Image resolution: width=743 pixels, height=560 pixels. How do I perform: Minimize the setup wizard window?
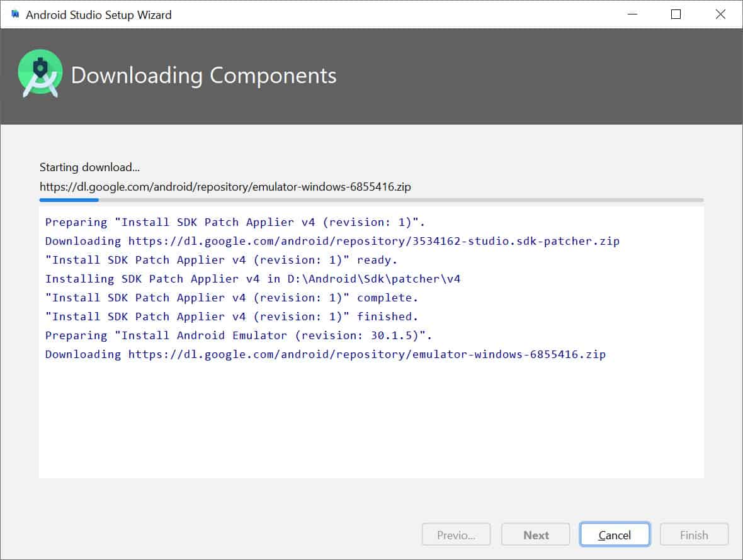(632, 14)
